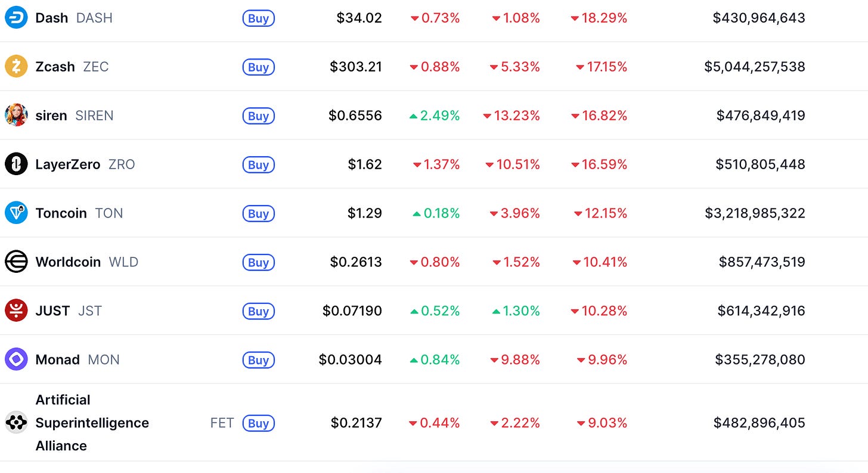Image resolution: width=868 pixels, height=473 pixels.
Task: Click the Monad purple logo icon
Action: [x=16, y=359]
